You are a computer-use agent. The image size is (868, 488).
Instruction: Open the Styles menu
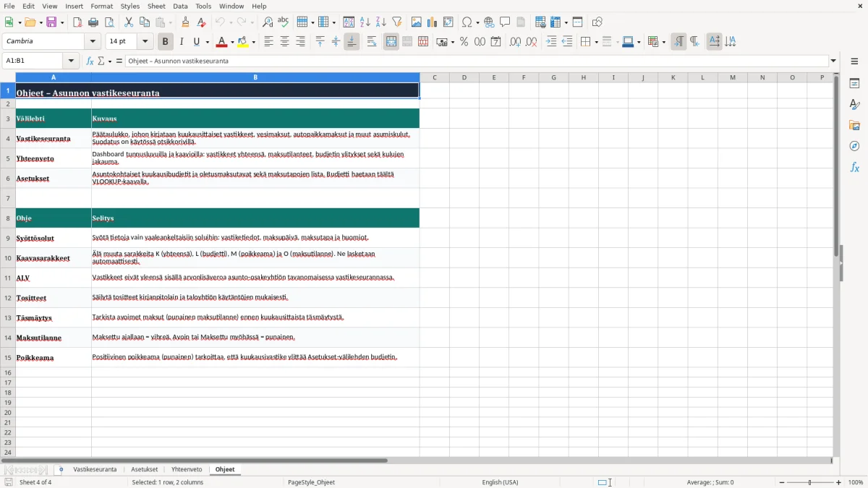(x=130, y=6)
